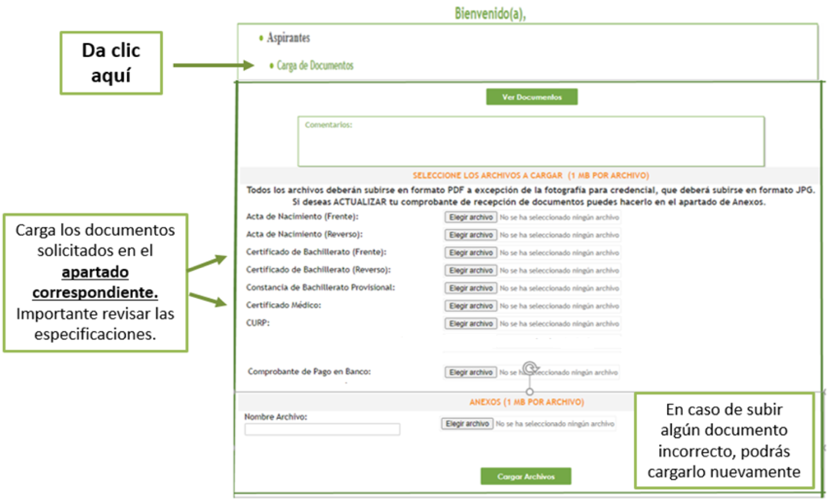Focus the Nombre Archivo input field
The image size is (829, 504).
tap(322, 429)
